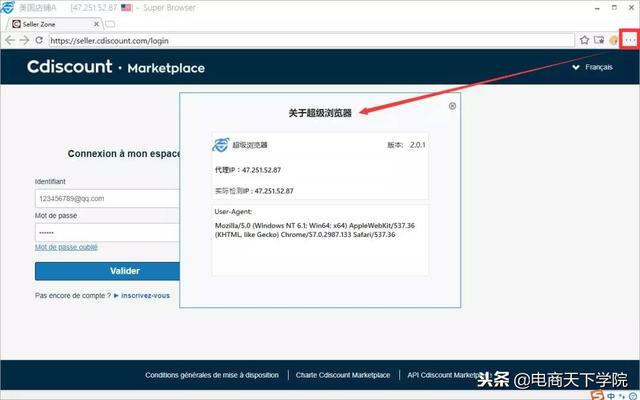Image resolution: width=640 pixels, height=400 pixels.
Task: Click the US flag in title bar
Action: tap(127, 8)
